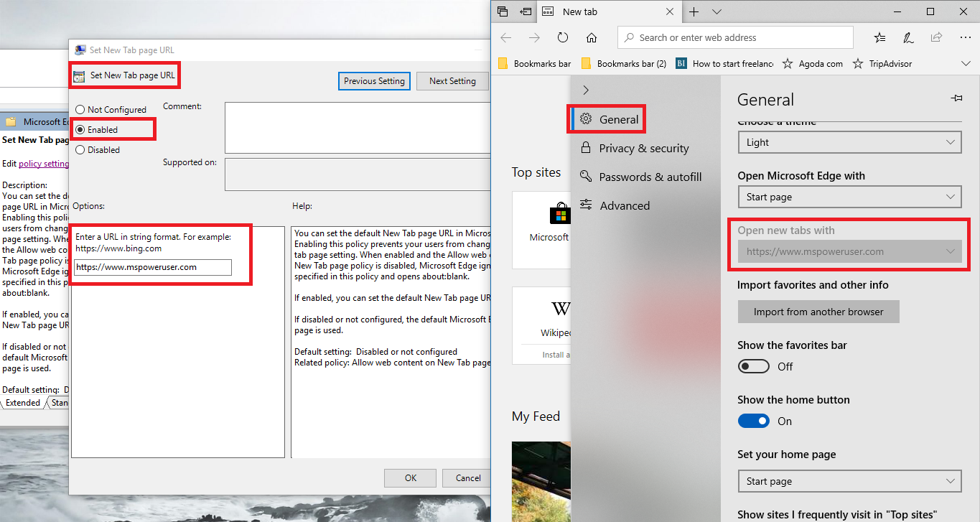980x522 pixels.
Task: Open first Bookmarks bar folder
Action: (x=535, y=63)
